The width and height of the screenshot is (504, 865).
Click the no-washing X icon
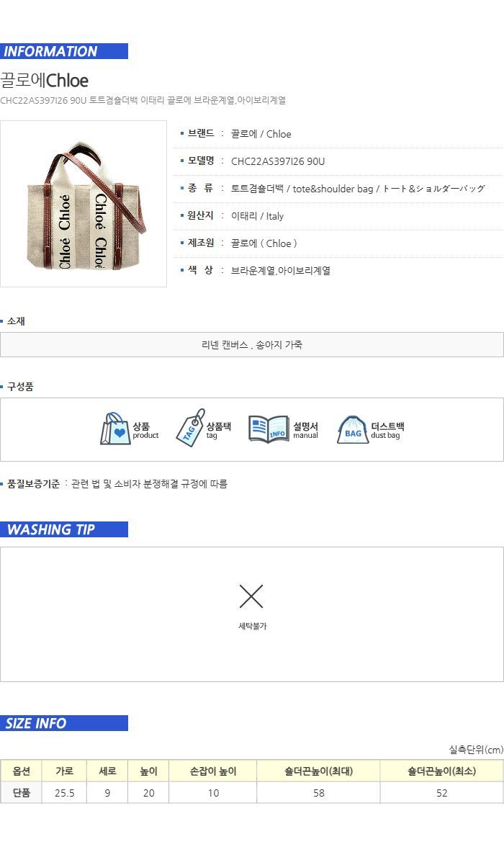(x=251, y=596)
